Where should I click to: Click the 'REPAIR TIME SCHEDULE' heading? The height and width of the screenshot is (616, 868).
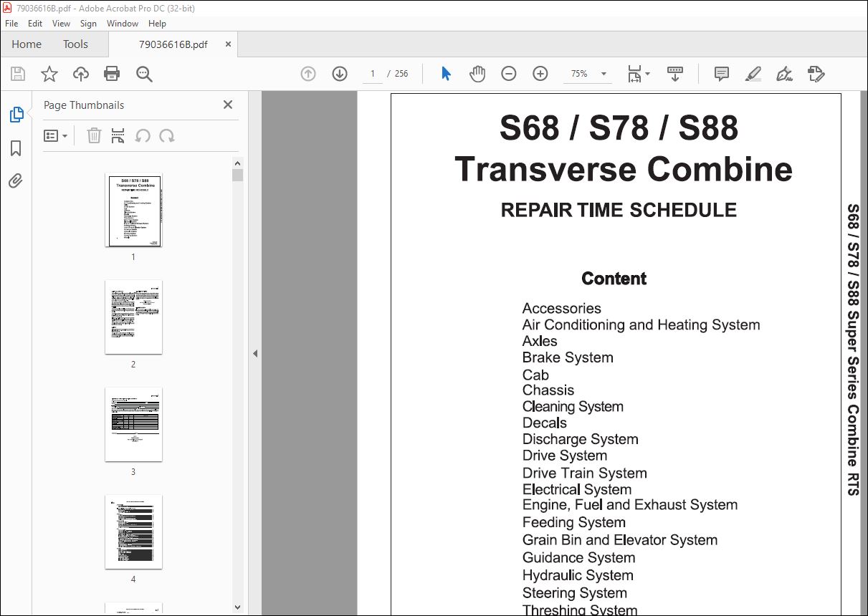(x=619, y=210)
